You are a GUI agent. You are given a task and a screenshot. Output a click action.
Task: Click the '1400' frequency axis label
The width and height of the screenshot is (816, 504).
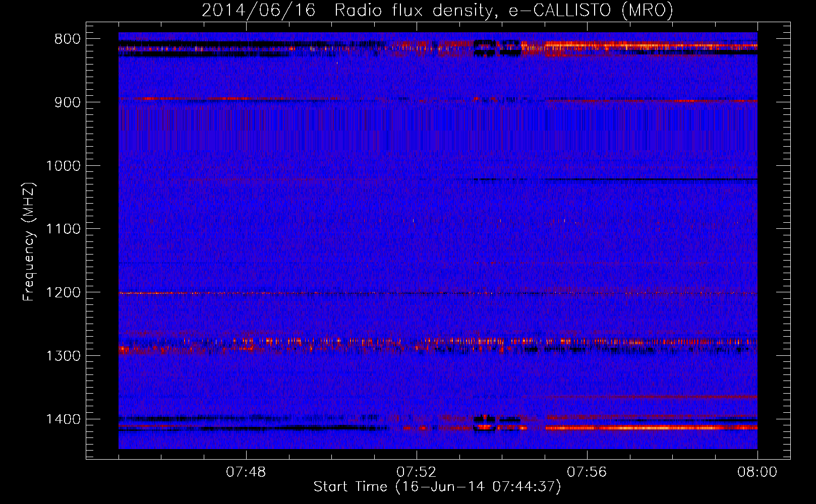coord(63,419)
